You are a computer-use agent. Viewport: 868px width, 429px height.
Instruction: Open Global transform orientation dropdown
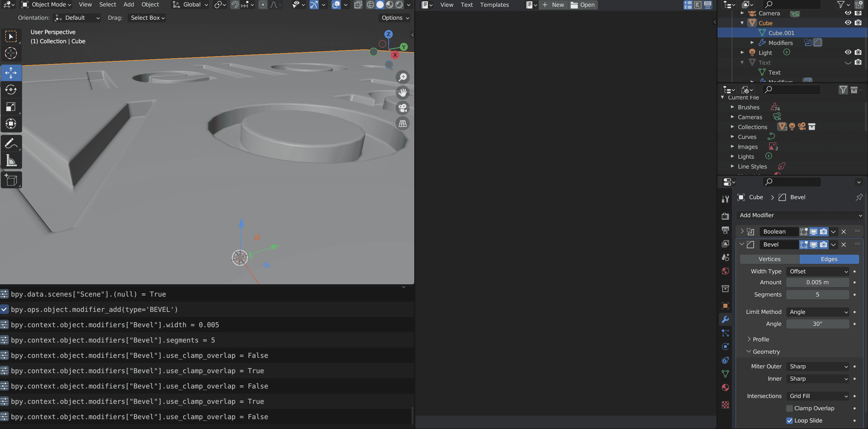pyautogui.click(x=190, y=5)
